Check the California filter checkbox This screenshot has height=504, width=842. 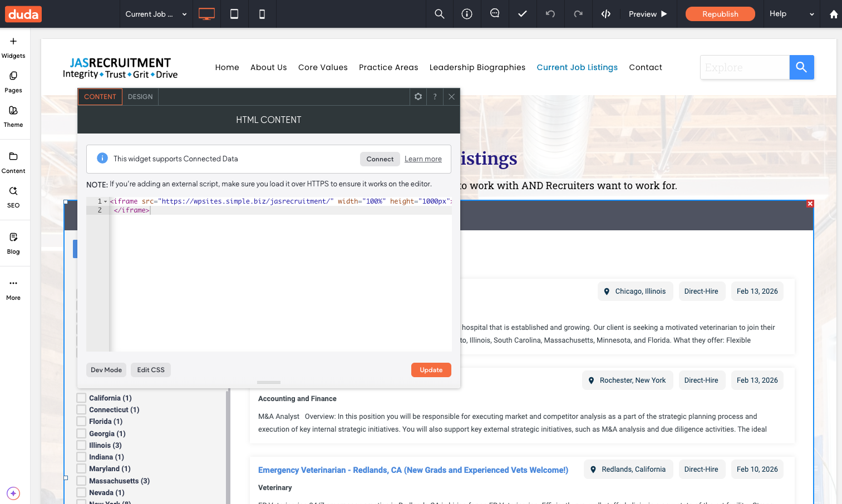click(x=81, y=398)
